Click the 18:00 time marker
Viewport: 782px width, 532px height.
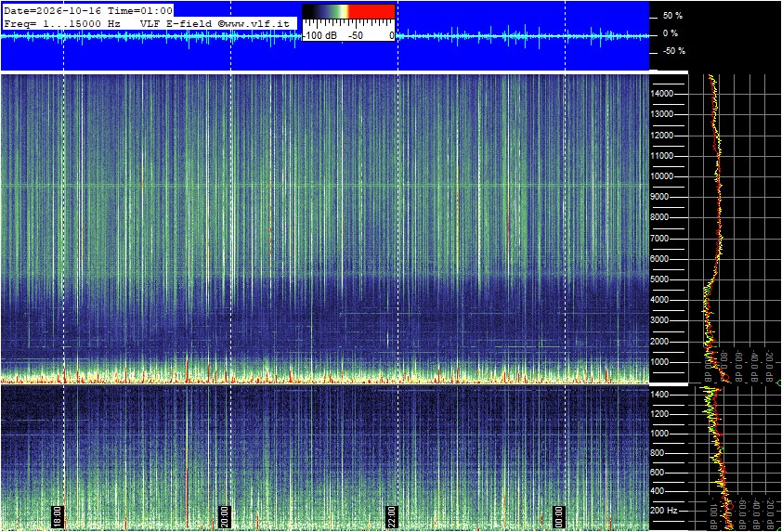[58, 516]
